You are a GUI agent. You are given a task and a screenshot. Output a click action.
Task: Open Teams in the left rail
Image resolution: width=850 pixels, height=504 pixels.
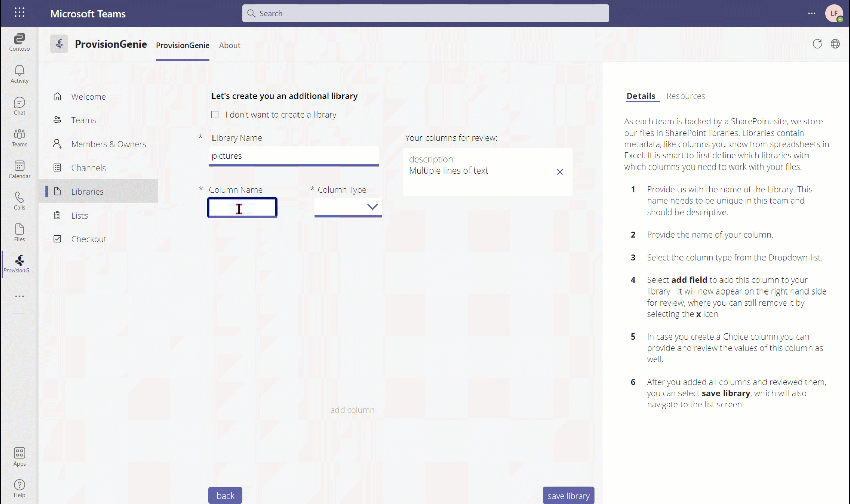(19, 138)
